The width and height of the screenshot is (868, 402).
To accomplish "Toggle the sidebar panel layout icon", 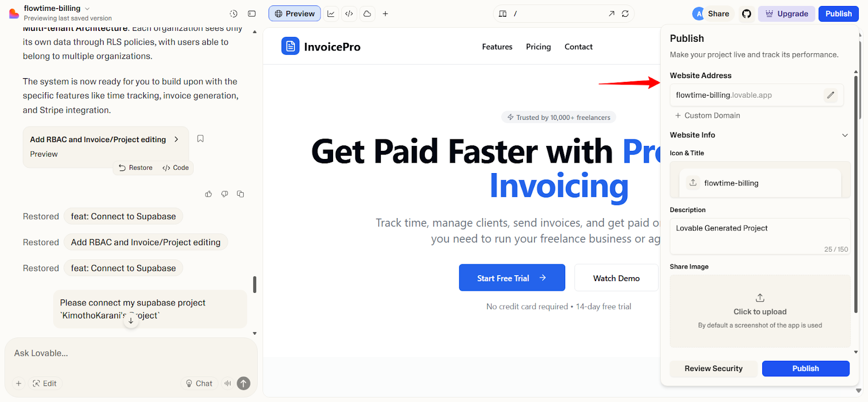I will [x=252, y=14].
